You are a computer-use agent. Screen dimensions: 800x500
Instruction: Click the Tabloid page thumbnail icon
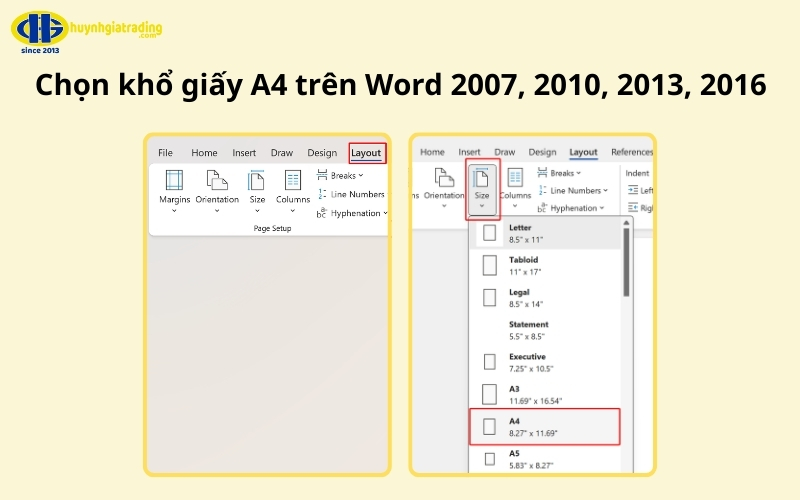point(489,265)
